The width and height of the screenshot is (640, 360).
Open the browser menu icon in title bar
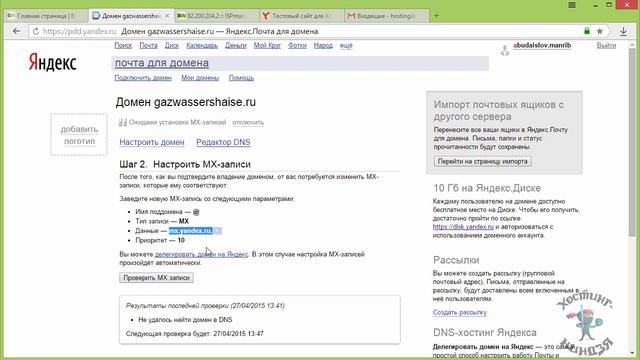click(572, 5)
